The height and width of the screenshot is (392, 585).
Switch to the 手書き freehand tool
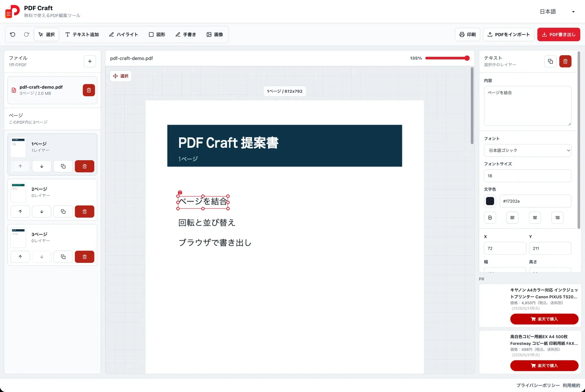(x=186, y=34)
